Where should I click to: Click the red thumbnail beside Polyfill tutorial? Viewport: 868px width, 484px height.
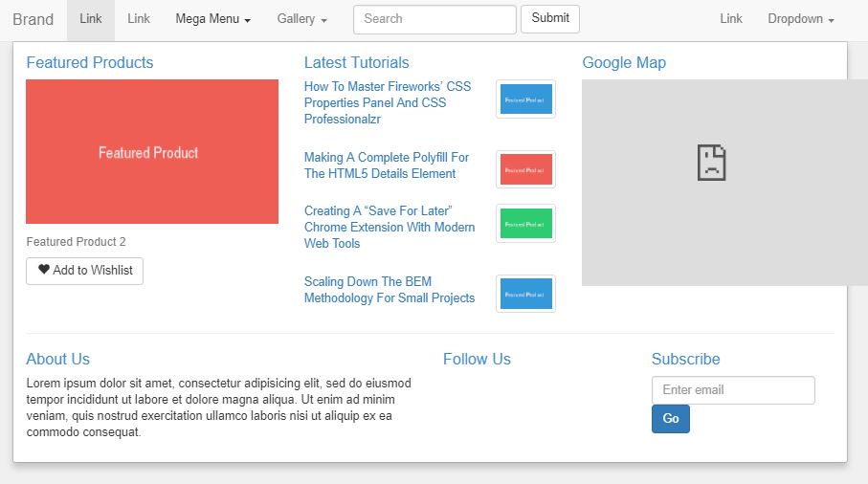tap(525, 170)
